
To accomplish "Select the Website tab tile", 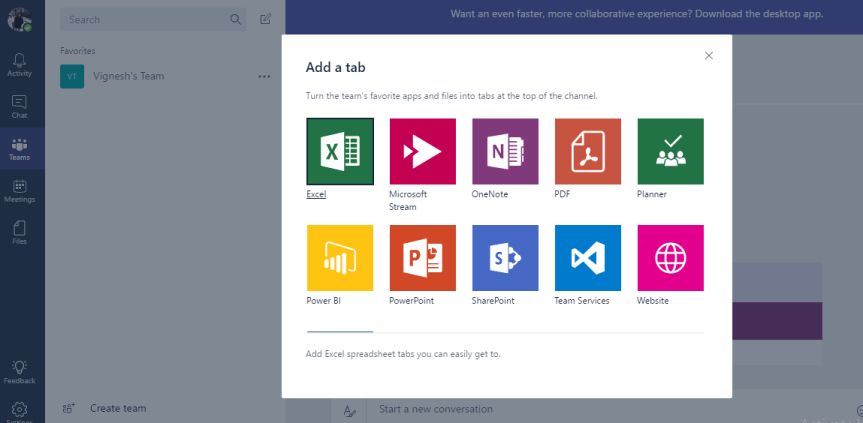I will (670, 258).
